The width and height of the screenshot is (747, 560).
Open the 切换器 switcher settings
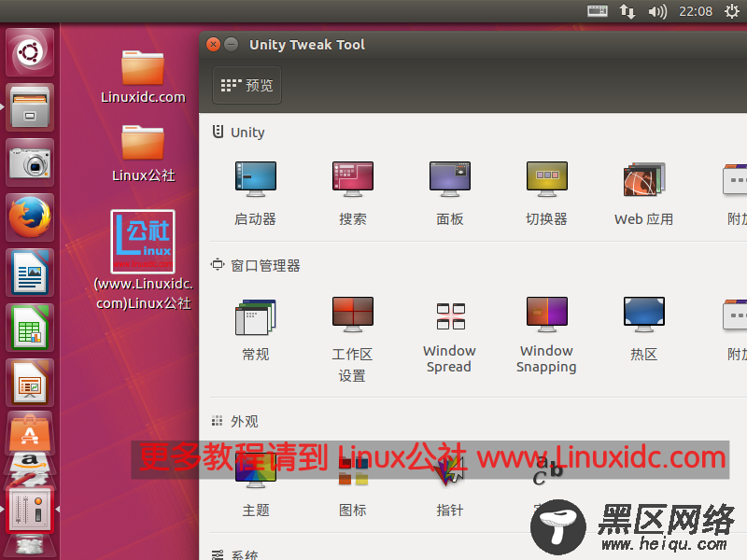(546, 193)
